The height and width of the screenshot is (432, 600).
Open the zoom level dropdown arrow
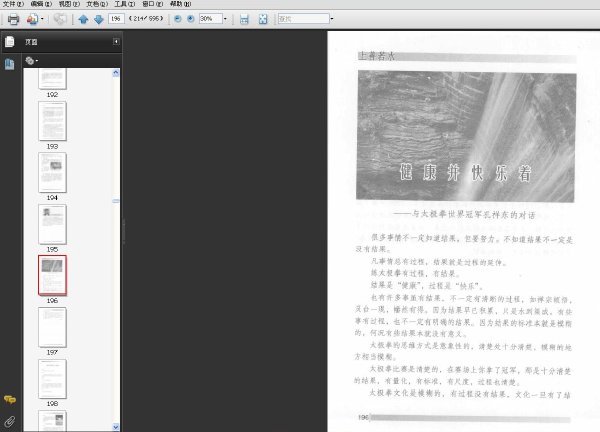pyautogui.click(x=225, y=18)
